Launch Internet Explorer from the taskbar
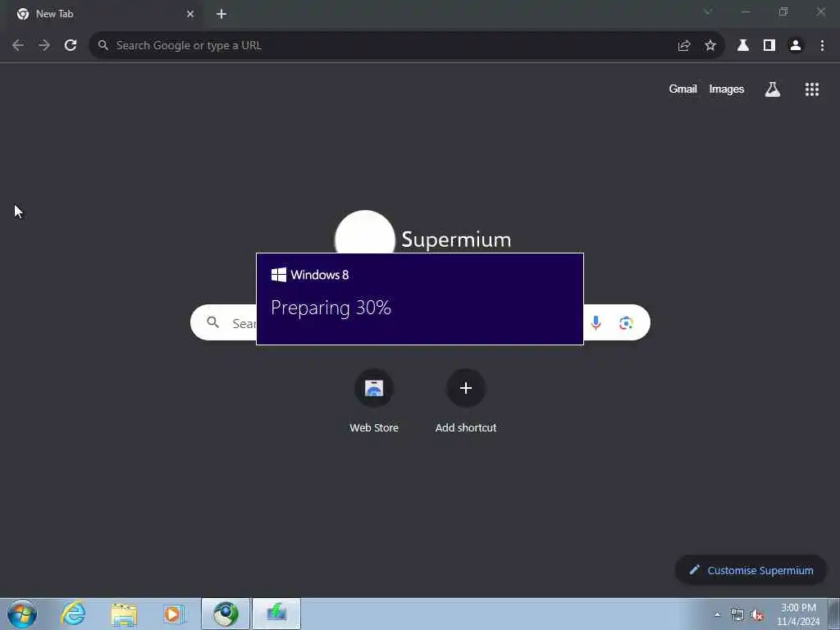Screen dimensions: 840x630 (73, 614)
